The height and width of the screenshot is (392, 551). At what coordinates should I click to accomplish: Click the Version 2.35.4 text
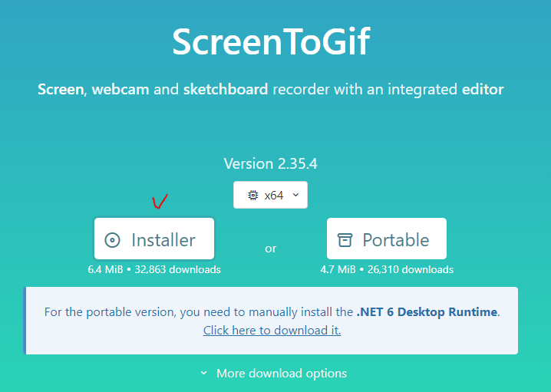[271, 163]
